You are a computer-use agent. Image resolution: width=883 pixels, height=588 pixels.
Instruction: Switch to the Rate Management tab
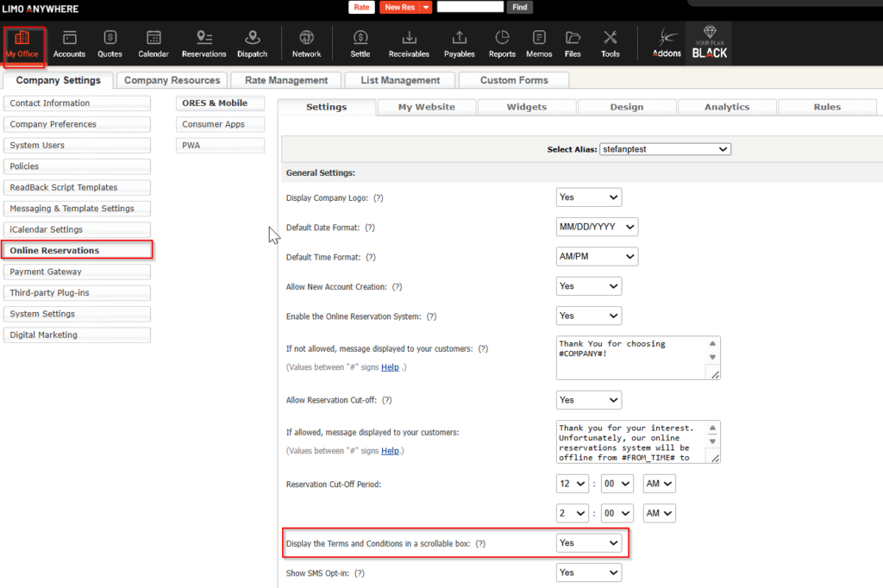pos(286,80)
